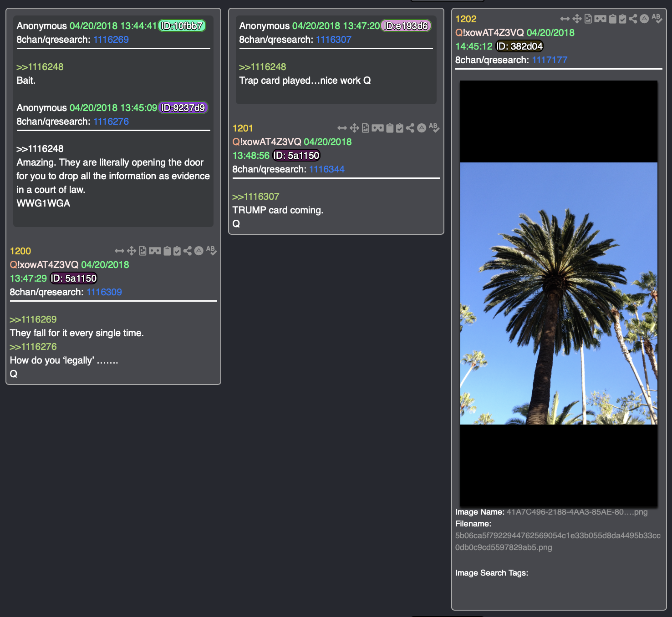Click the green ID:10fbb7 badge
Viewport: 672px width, 617px height.
(182, 26)
